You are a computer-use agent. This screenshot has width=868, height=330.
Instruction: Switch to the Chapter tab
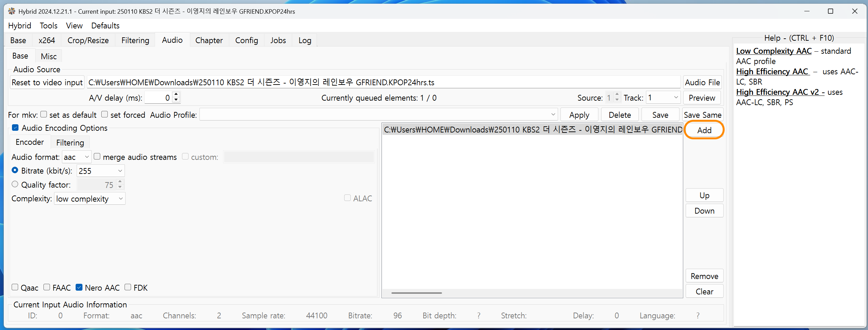[209, 40]
